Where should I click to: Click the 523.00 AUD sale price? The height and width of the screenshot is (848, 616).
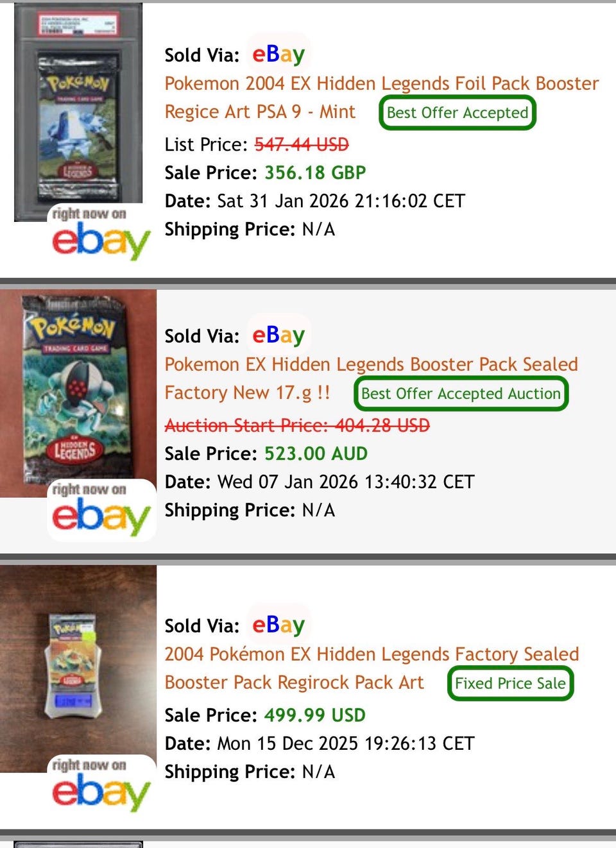pos(316,454)
